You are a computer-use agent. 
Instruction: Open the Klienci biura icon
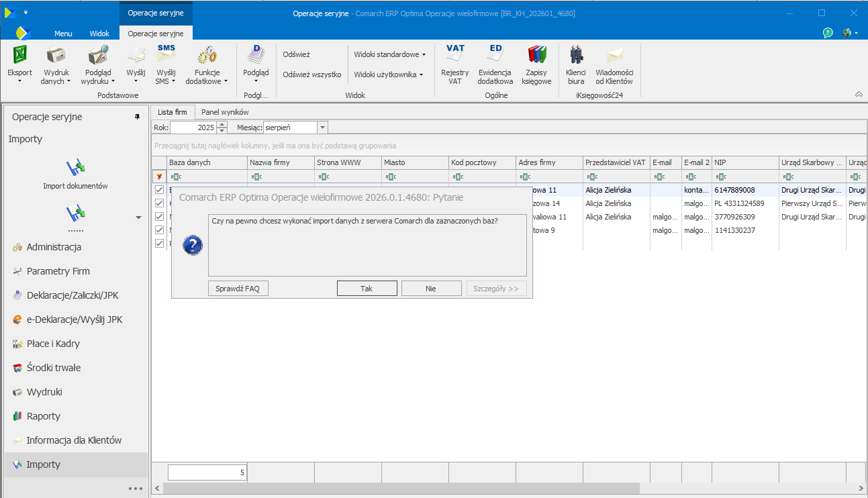[576, 54]
